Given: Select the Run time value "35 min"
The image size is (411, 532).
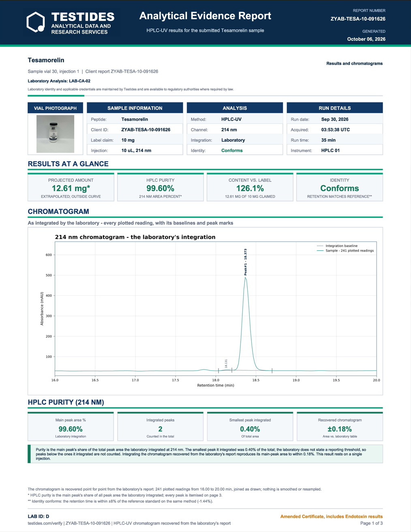Looking at the screenshot, I should 328,140.
